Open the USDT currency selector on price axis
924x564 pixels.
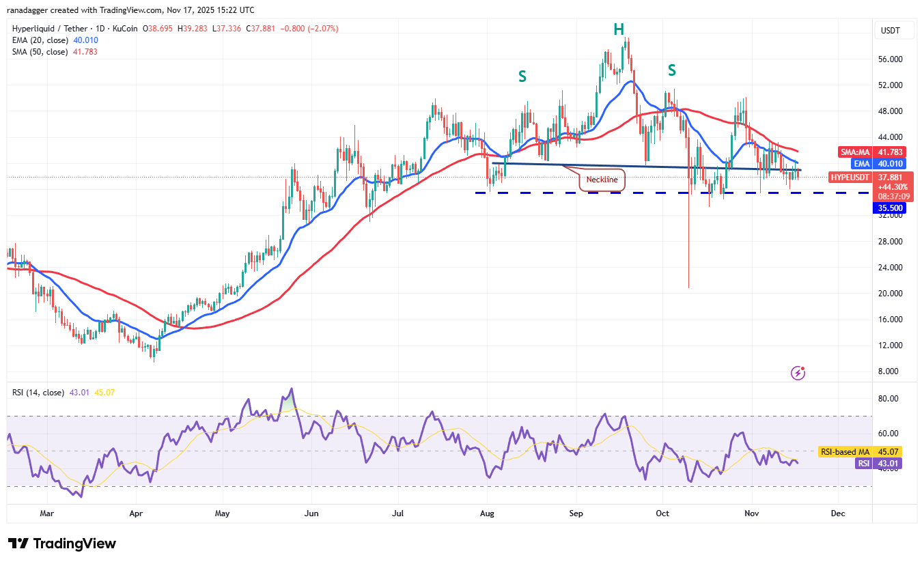[890, 31]
